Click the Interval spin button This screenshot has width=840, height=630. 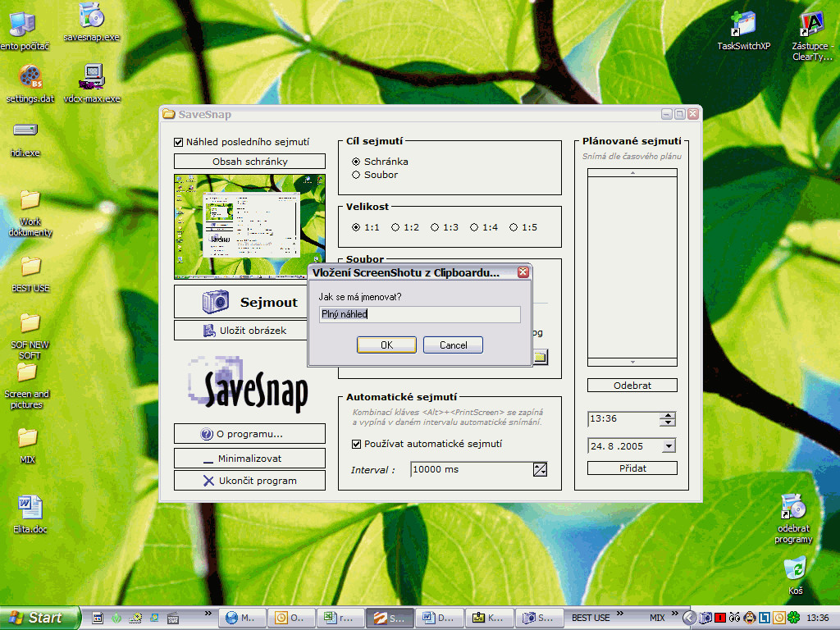540,469
